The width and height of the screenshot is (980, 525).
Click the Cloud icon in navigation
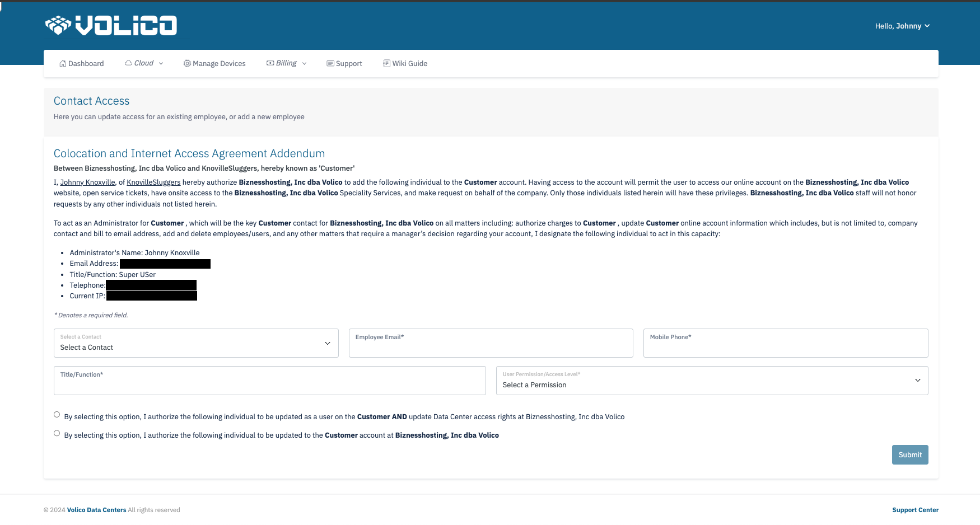point(128,63)
